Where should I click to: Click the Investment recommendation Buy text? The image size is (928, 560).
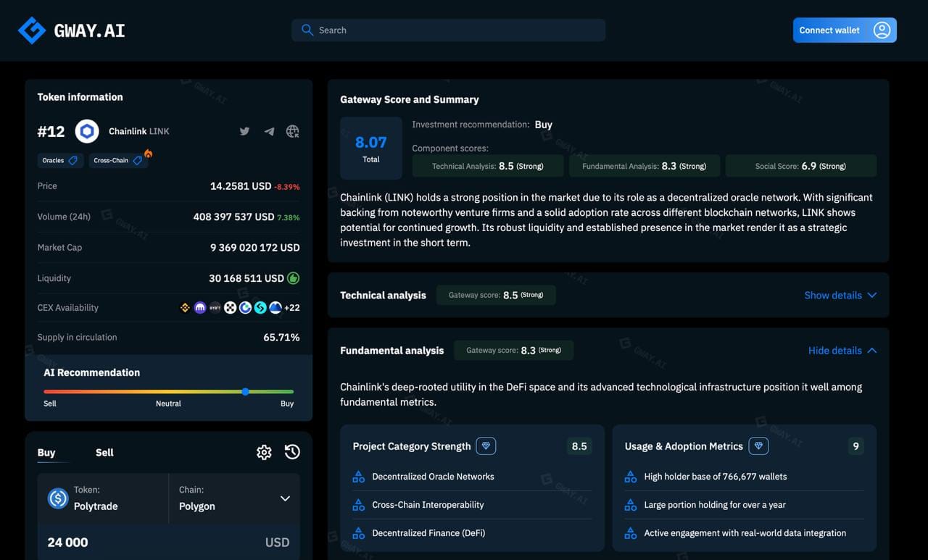544,125
